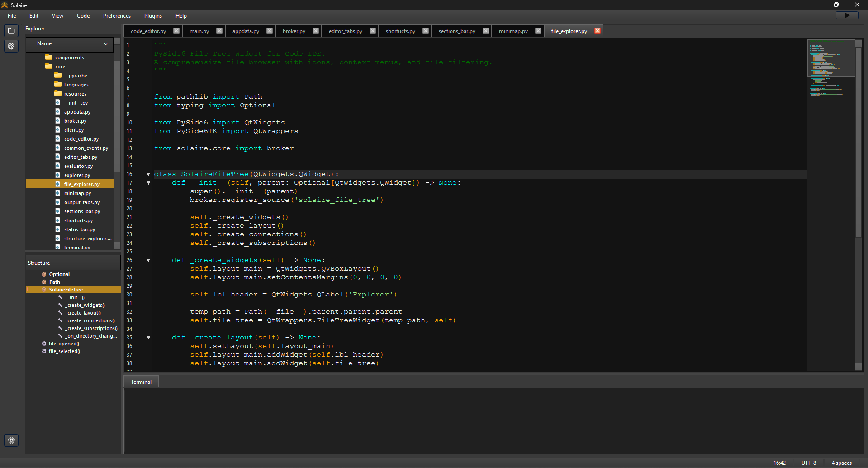Open explorer.py in the Explorer tree
868x468 pixels.
pos(77,175)
